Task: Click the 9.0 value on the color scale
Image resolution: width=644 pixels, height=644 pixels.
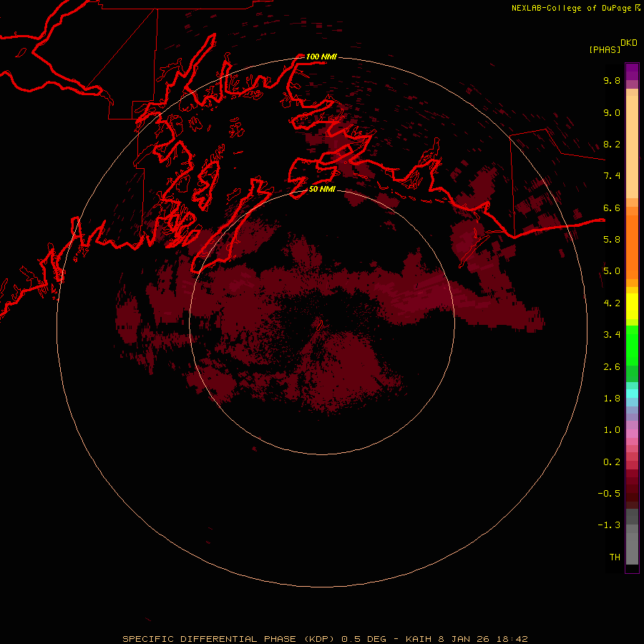Action: (612, 113)
